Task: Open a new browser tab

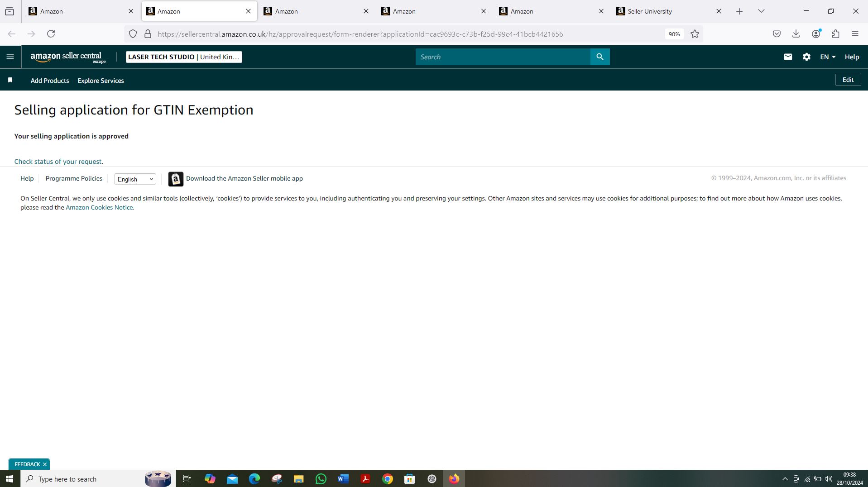Action: click(x=739, y=11)
